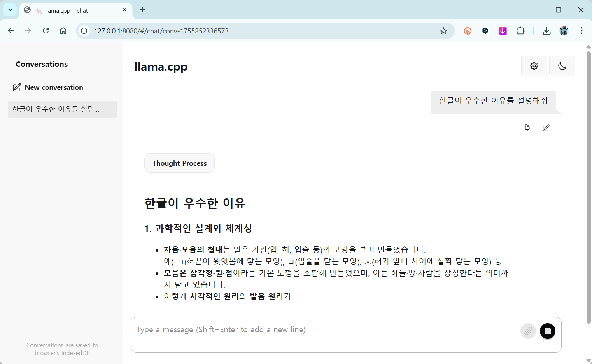Open the dark blue hexagon extension icon
This screenshot has height=364, width=592.
click(485, 31)
